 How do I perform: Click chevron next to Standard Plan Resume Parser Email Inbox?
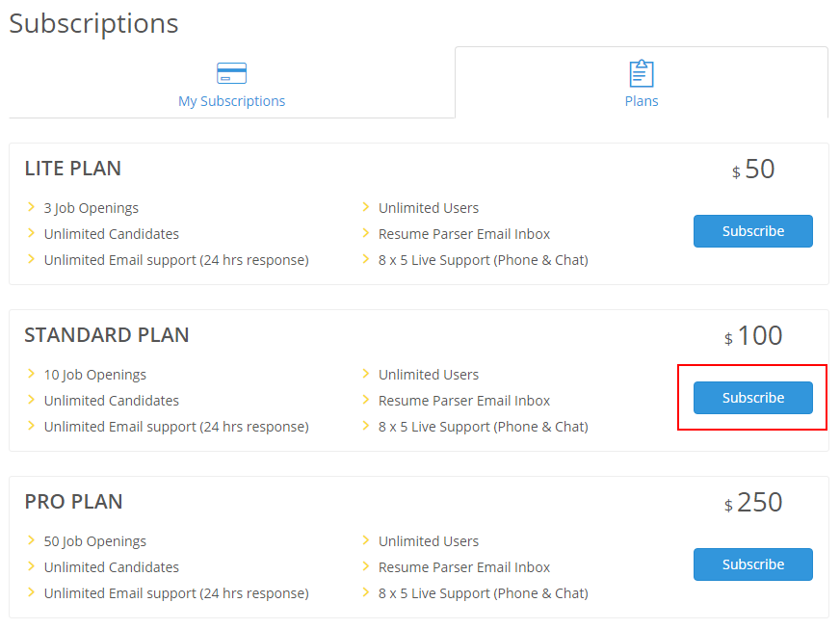(366, 400)
